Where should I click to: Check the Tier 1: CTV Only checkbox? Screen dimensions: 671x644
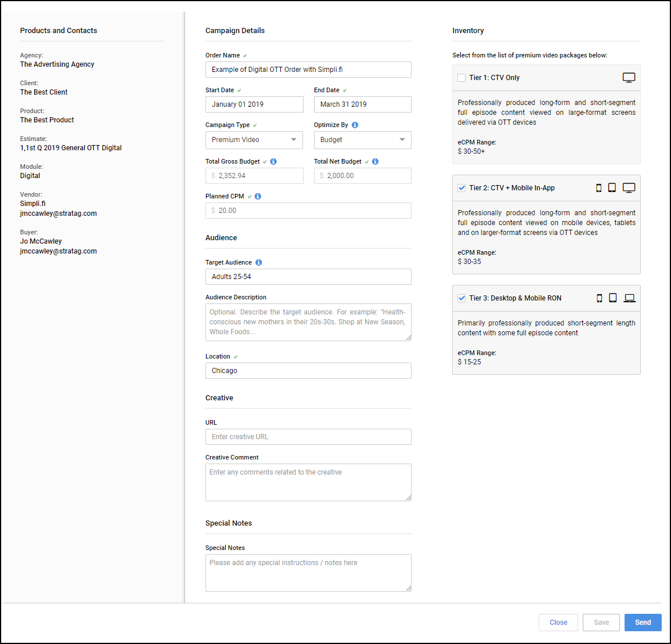(x=461, y=78)
